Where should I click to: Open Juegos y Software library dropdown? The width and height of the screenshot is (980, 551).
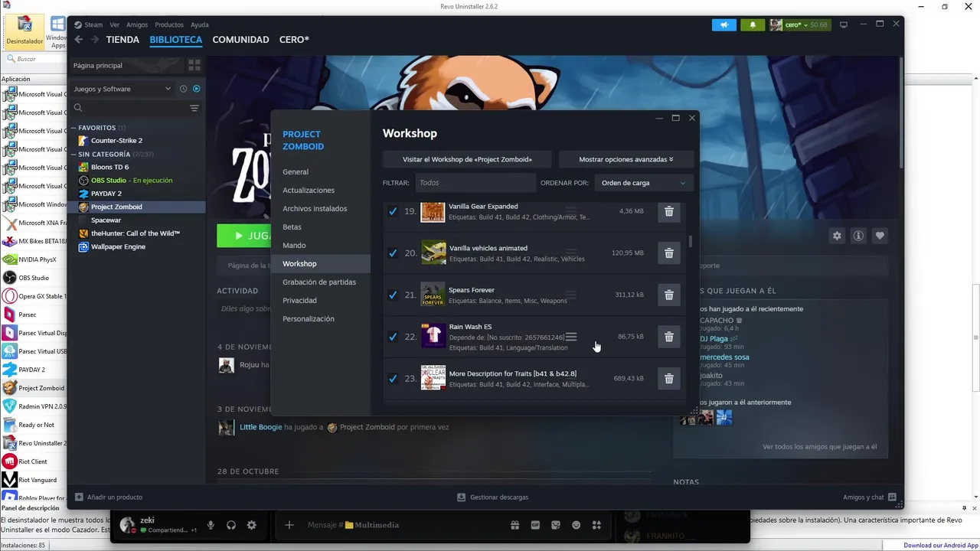tap(122, 89)
